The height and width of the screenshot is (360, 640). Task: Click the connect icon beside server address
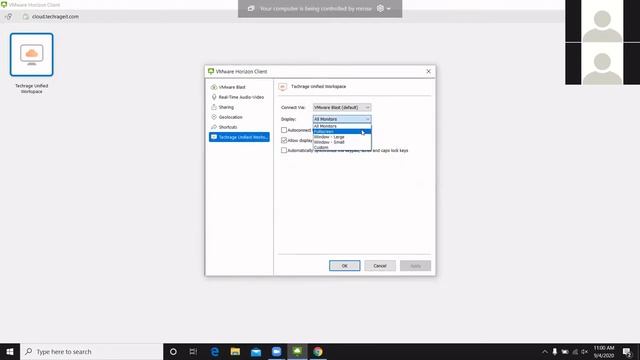[x=9, y=17]
